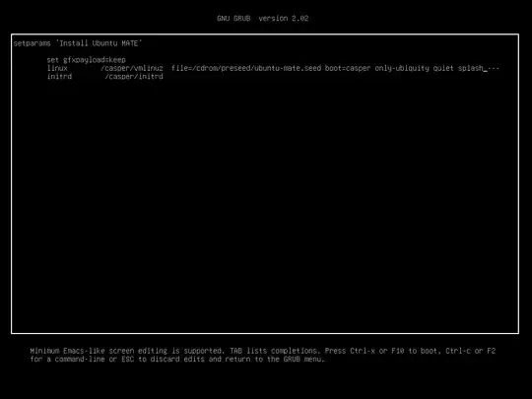
Task: Click 'file=/cdrom/preseed/ubuntu-mate.seed' parameter
Action: click(x=246, y=68)
